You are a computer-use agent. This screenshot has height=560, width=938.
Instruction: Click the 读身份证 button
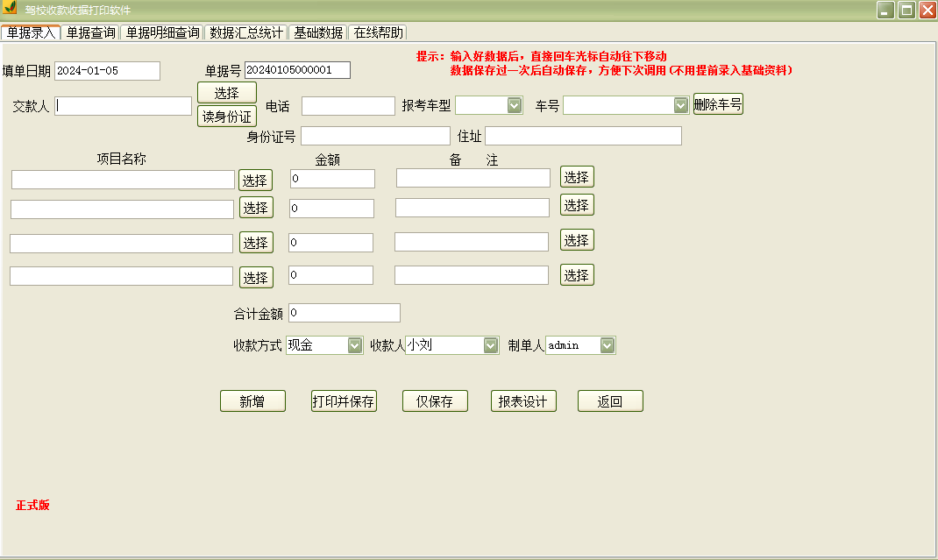(x=227, y=116)
